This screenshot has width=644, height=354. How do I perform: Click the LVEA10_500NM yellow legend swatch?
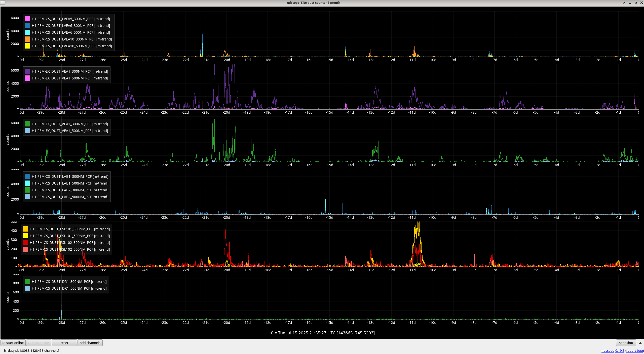[x=27, y=46]
